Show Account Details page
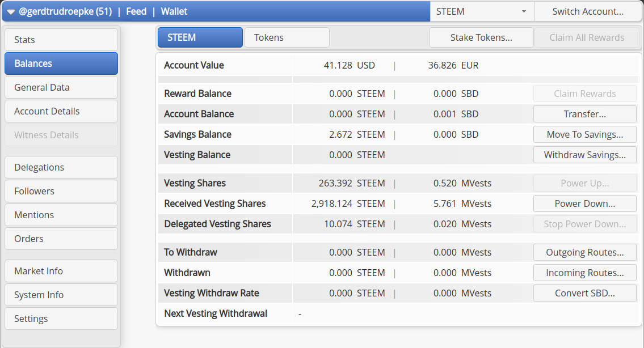 pos(61,111)
